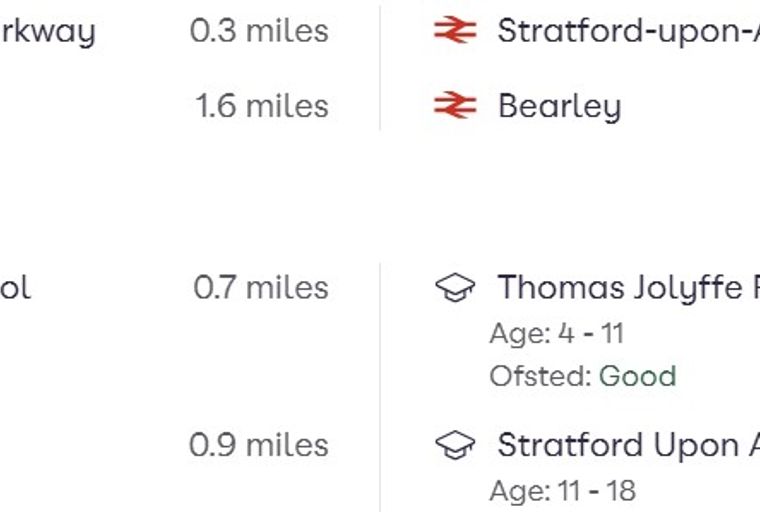The width and height of the screenshot is (760, 512).
Task: Click the 0.3 miles distance label
Action: pos(259,31)
